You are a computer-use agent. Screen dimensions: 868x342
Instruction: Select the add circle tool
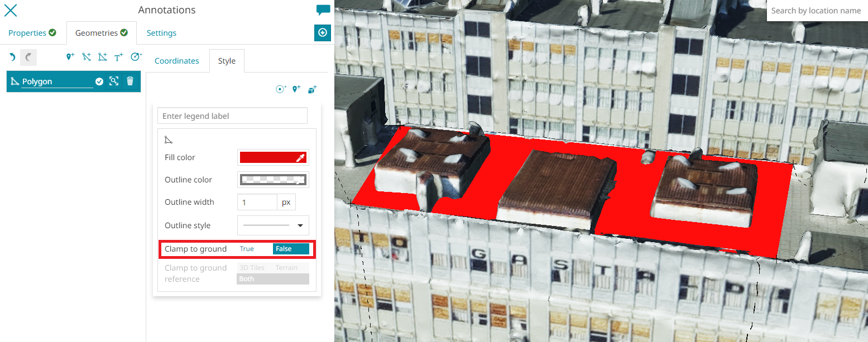click(136, 57)
